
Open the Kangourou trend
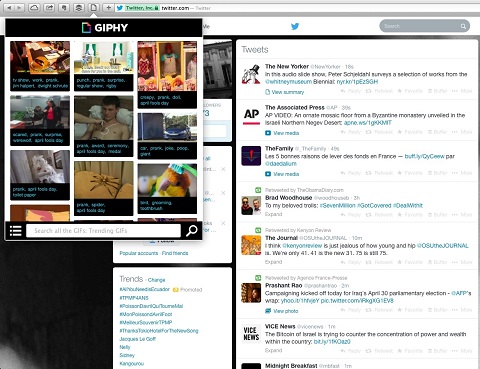[x=131, y=364]
